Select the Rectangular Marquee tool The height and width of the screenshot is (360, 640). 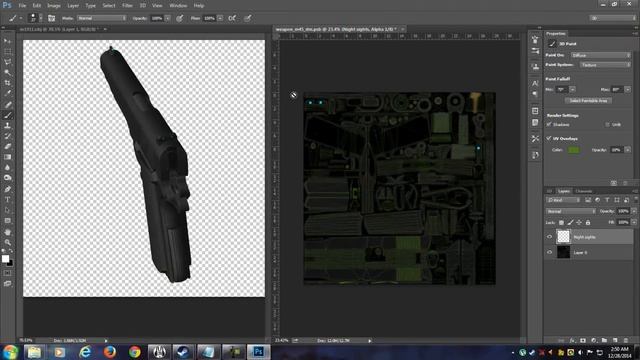(x=7, y=52)
